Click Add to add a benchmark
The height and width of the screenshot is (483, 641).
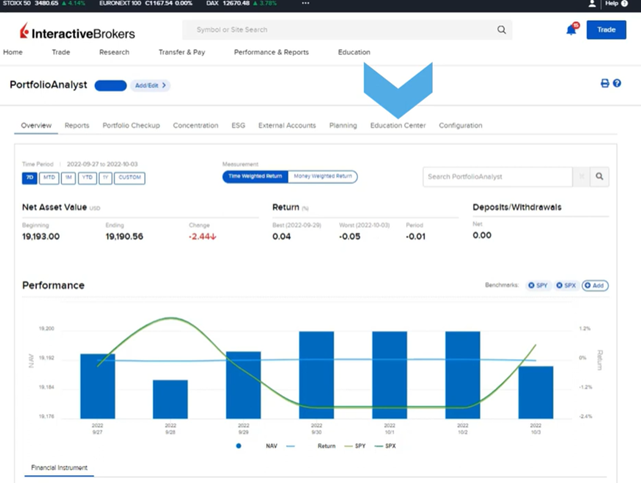(595, 285)
